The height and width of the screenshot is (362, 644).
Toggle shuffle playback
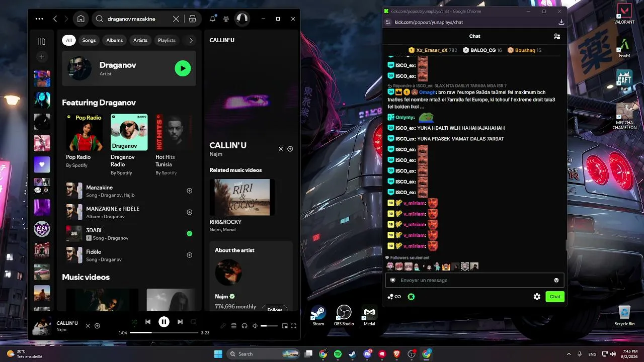(134, 322)
